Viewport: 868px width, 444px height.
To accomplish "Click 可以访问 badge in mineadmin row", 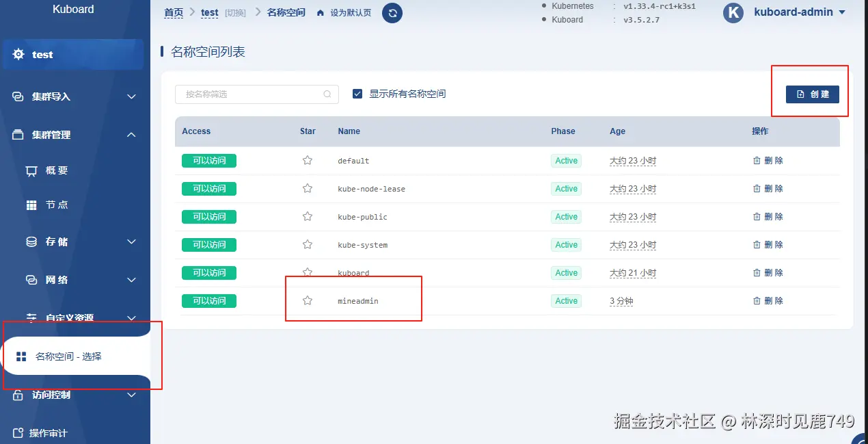I will pyautogui.click(x=209, y=300).
